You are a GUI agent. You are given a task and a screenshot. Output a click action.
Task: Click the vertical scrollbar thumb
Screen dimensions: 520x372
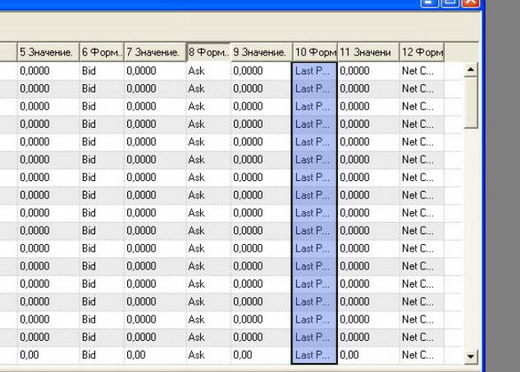point(471,102)
